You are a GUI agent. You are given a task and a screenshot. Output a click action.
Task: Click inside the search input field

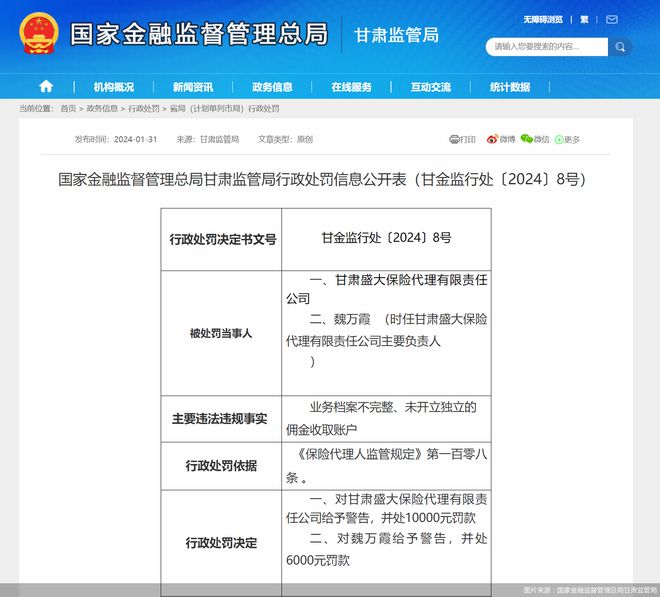coord(547,47)
